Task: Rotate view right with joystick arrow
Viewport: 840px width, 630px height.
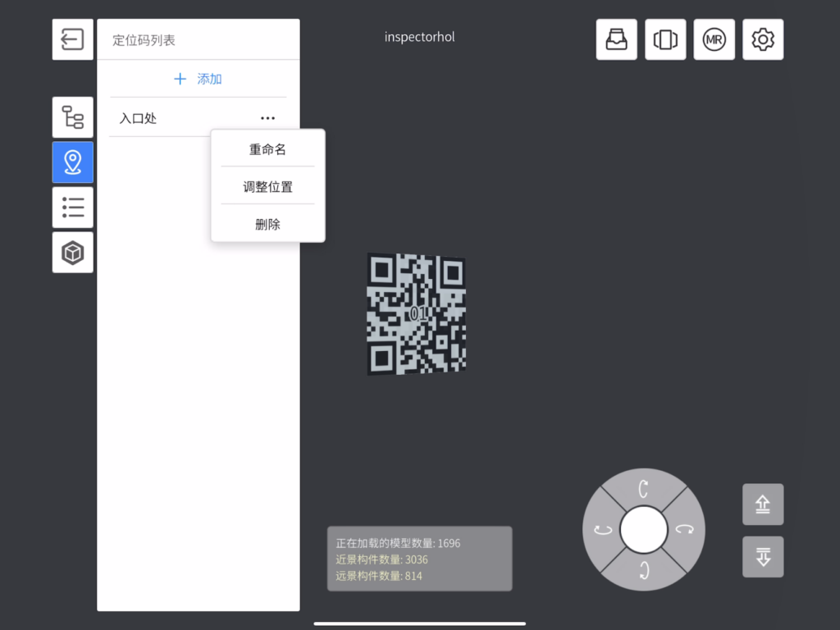Action: pyautogui.click(x=685, y=530)
